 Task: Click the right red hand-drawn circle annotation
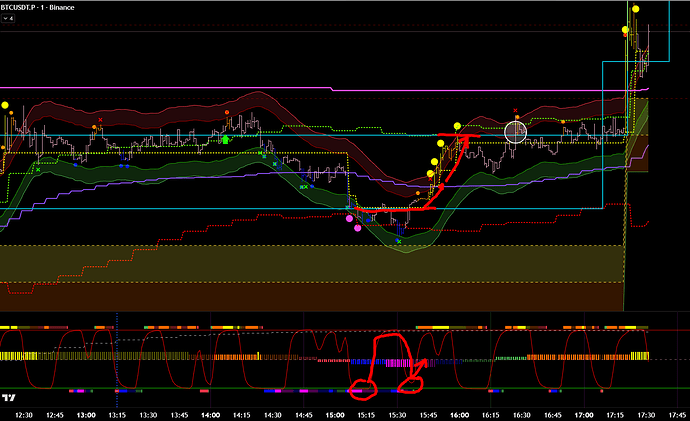412,382
